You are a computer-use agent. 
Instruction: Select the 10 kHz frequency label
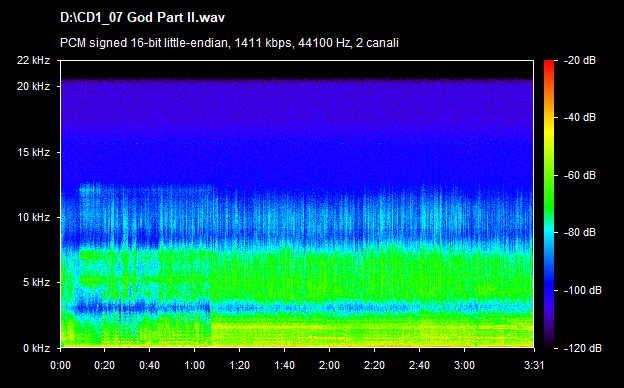click(x=33, y=217)
